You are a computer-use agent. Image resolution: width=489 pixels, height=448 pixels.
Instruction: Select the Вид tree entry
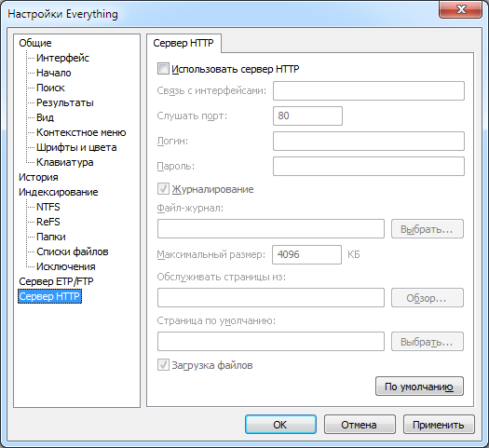pyautogui.click(x=46, y=117)
